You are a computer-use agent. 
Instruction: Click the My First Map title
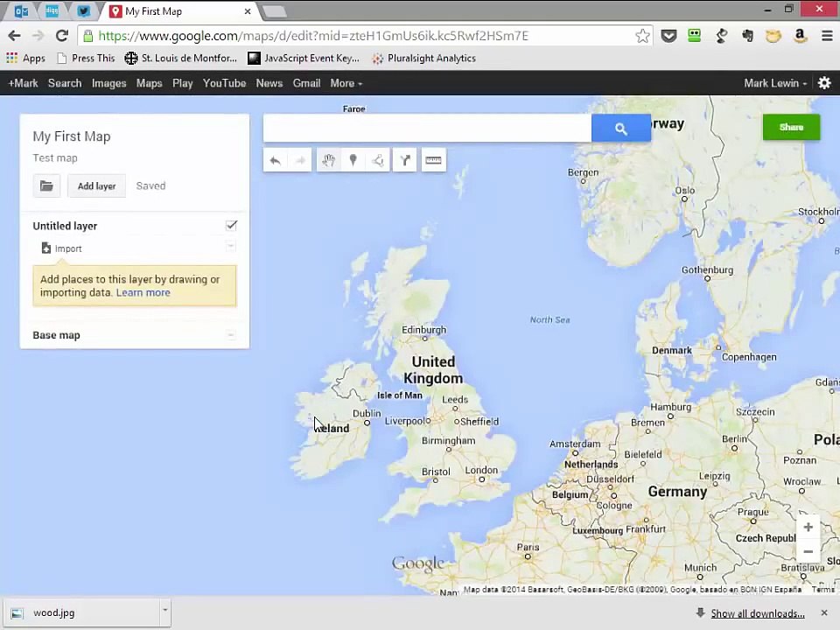click(72, 136)
